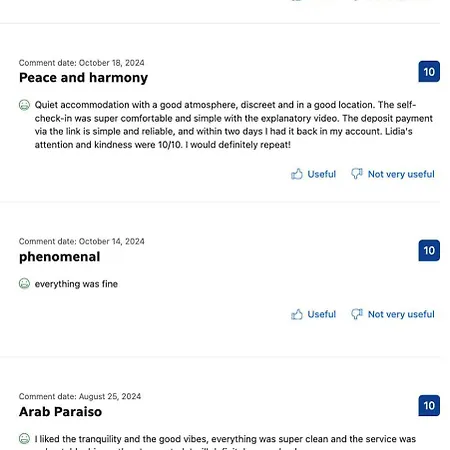Click smiley face icon beside Quiet accommodation text

point(24,105)
